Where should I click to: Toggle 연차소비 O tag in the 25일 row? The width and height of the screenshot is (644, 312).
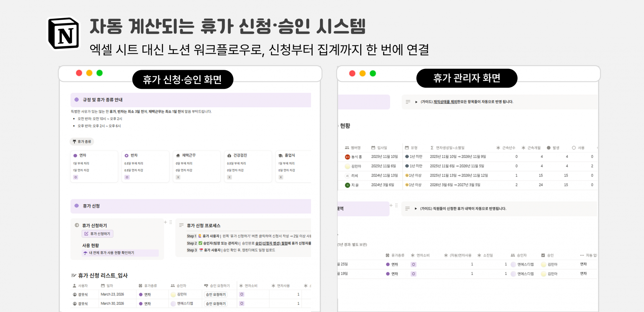pyautogui.click(x=414, y=265)
